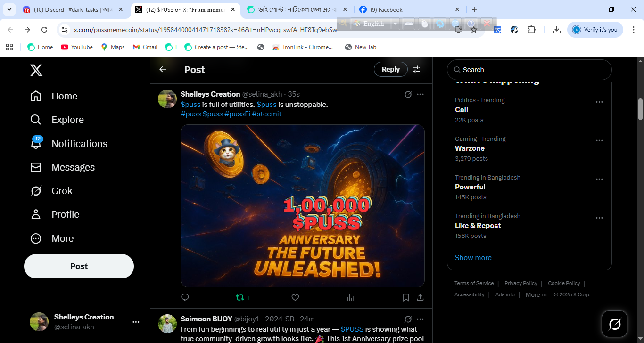The image size is (644, 343).
Task: Open Notifications with the 12 badge
Action: pyautogui.click(x=69, y=144)
